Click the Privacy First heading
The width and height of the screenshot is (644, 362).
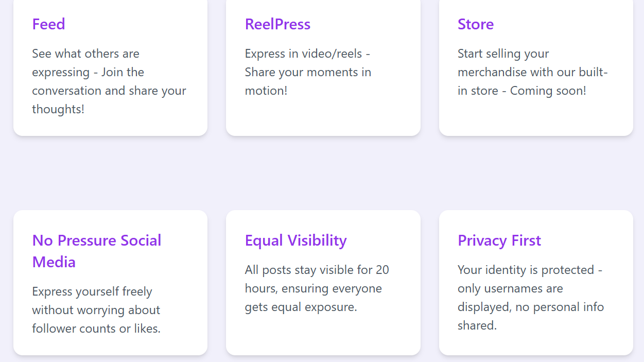point(499,240)
